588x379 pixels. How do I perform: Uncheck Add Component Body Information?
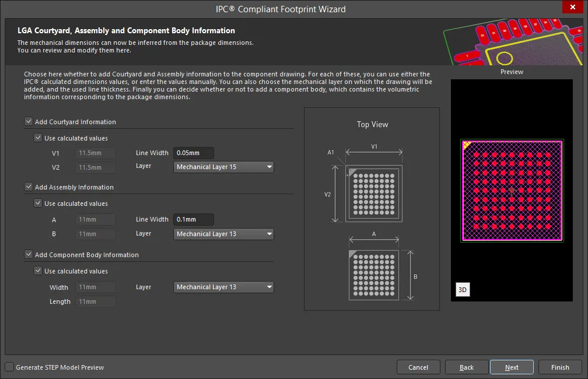click(29, 254)
